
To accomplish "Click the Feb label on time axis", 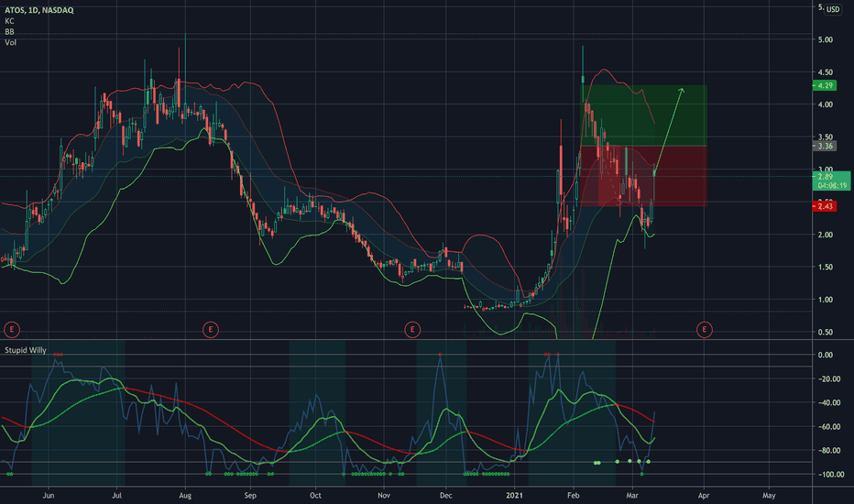I will (573, 495).
